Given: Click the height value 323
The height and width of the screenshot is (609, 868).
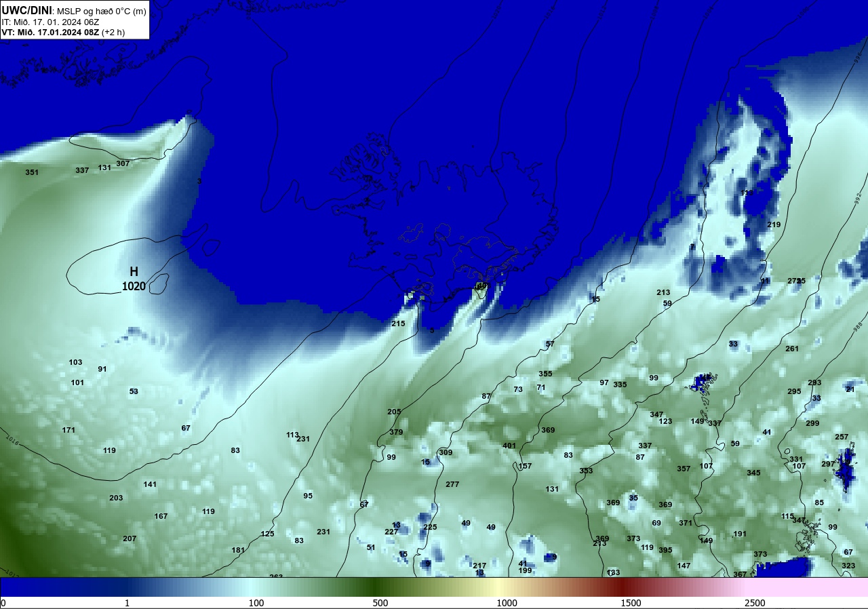Looking at the screenshot, I should point(848,566).
